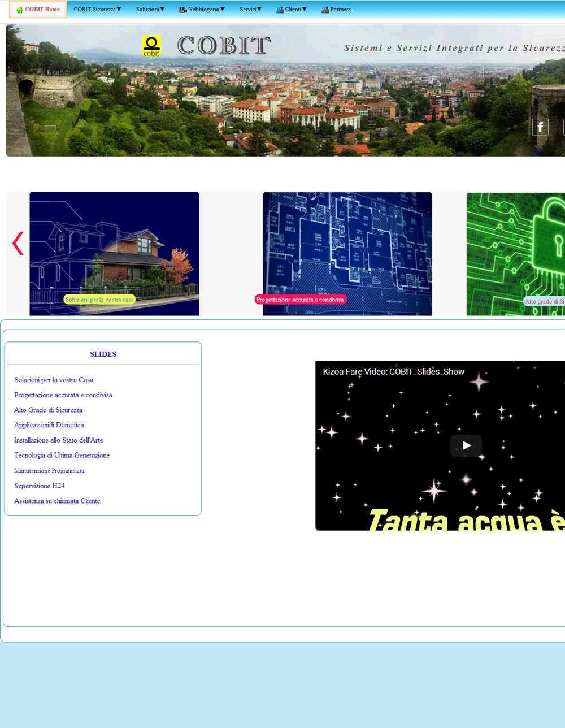The image size is (565, 728).
Task: Open the Nebbiogeno menu
Action: [206, 10]
